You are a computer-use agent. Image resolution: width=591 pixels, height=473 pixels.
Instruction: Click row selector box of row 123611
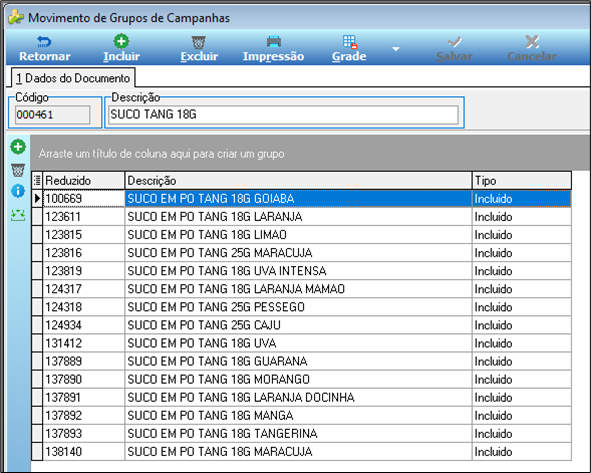37,217
